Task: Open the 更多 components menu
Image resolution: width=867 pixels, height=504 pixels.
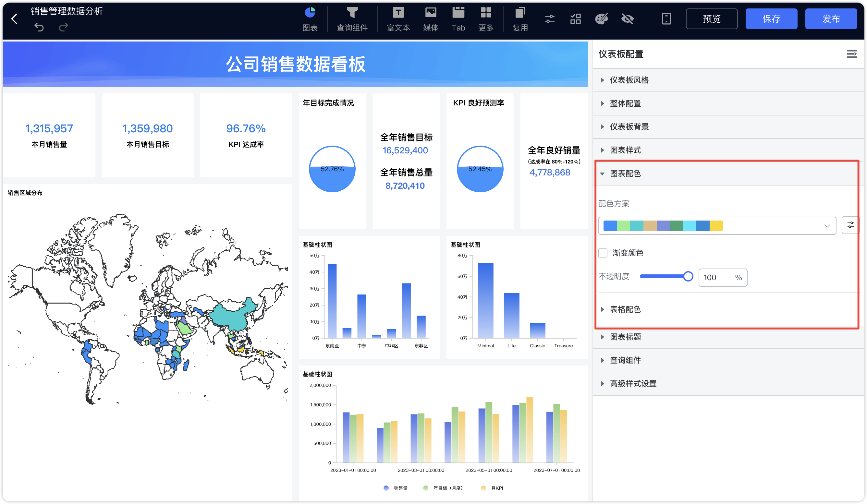Action: [x=486, y=19]
